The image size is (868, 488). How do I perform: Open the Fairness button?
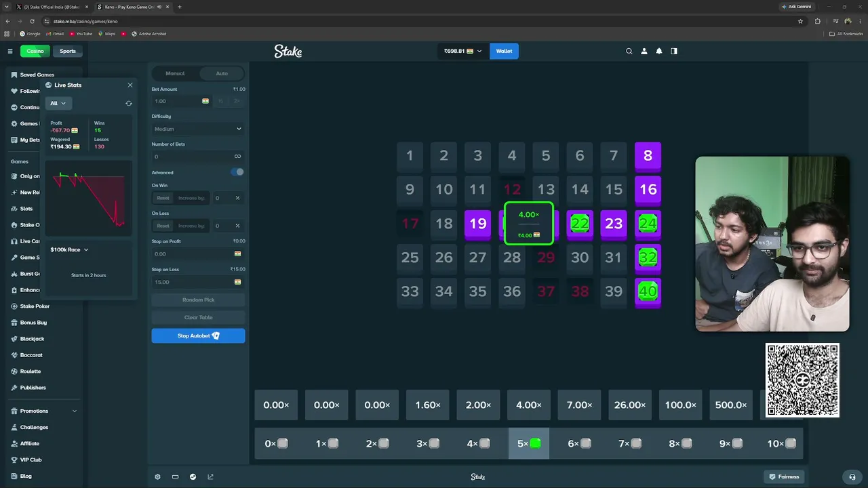pyautogui.click(x=785, y=476)
